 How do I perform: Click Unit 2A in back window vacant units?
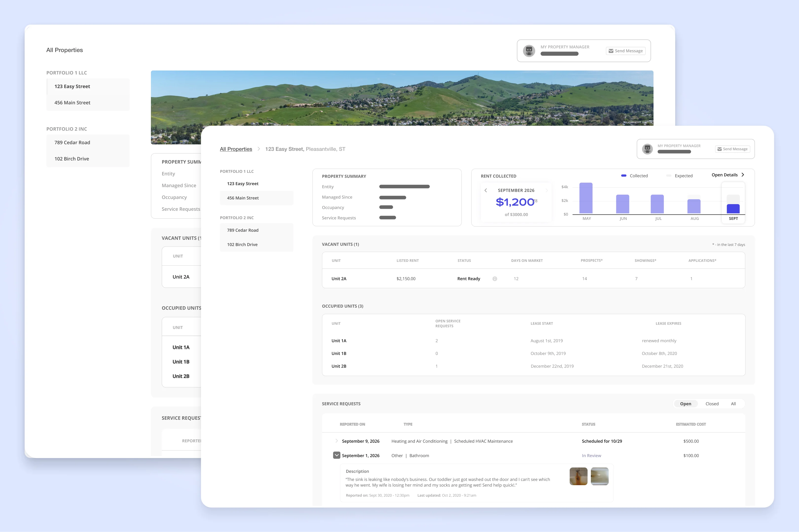coord(181,277)
